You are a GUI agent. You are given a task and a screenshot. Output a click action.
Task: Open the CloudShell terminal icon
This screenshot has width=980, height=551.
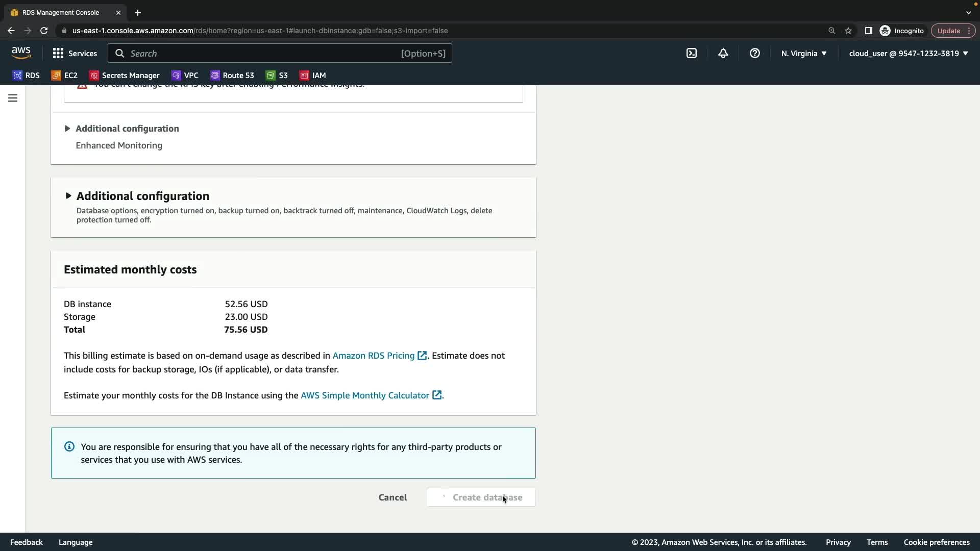(x=691, y=54)
